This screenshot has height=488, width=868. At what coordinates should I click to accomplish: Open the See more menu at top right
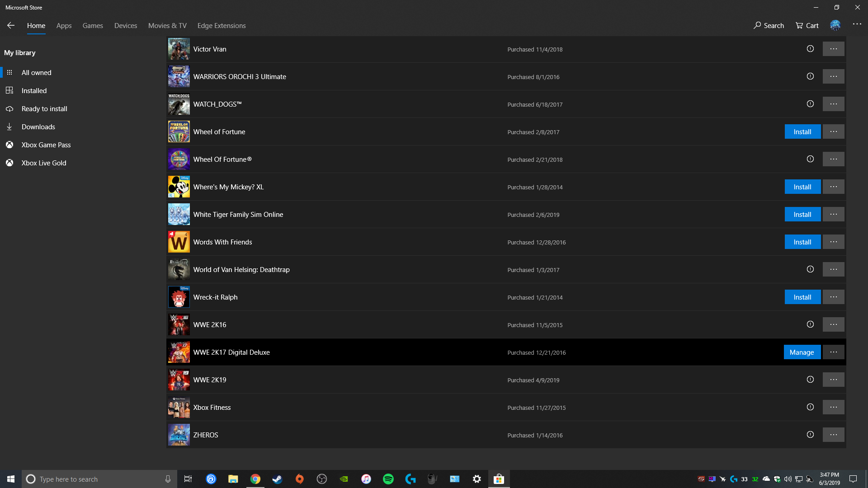coord(857,24)
